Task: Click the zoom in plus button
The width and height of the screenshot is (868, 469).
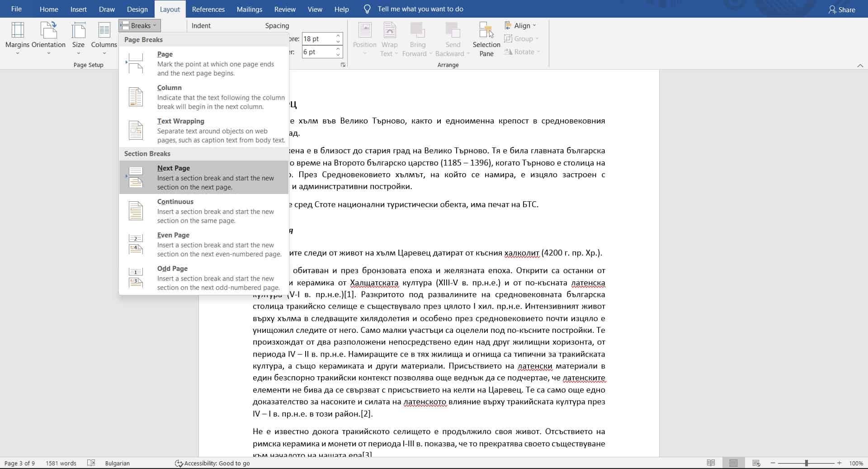Action: pos(840,463)
